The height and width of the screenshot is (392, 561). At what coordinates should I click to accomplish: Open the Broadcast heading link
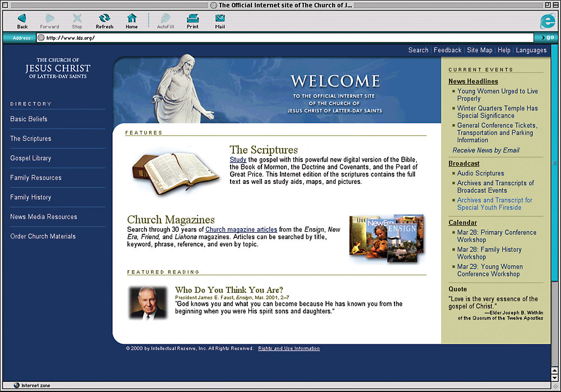click(x=464, y=163)
